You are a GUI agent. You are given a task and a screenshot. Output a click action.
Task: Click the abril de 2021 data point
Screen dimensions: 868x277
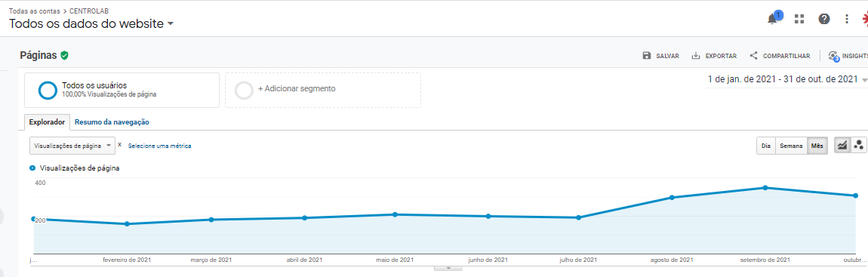tap(304, 217)
